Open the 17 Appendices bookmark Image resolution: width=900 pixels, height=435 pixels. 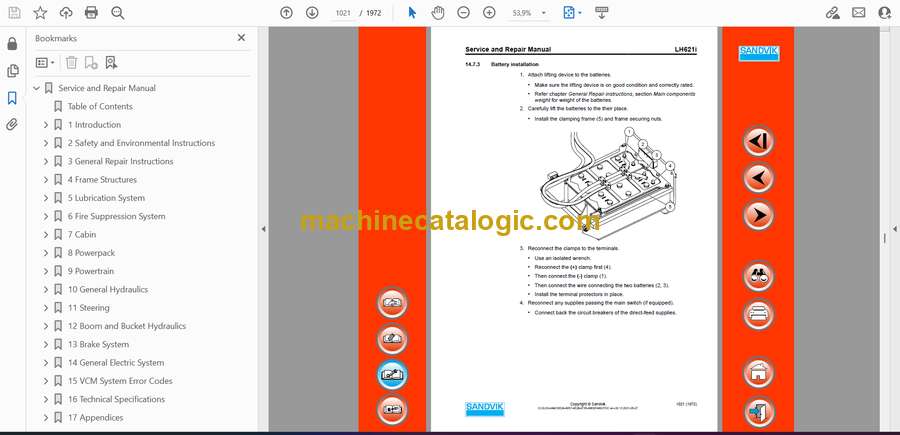[x=95, y=417]
